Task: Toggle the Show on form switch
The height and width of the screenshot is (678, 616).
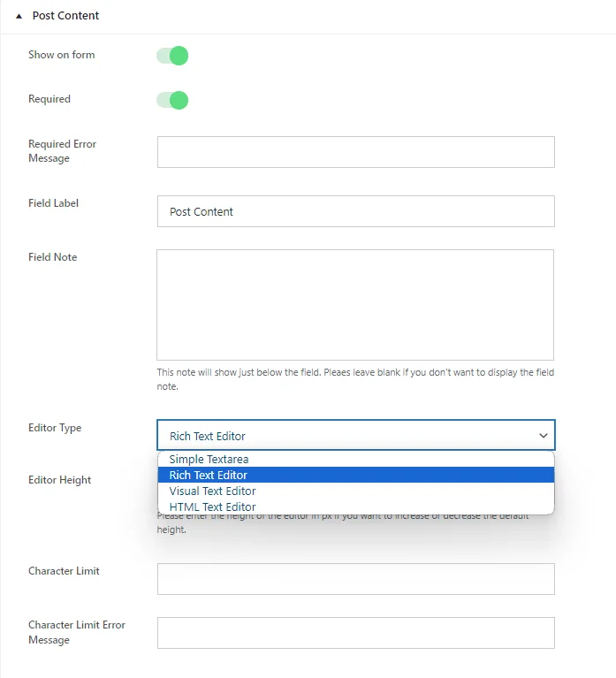Action: 172,56
